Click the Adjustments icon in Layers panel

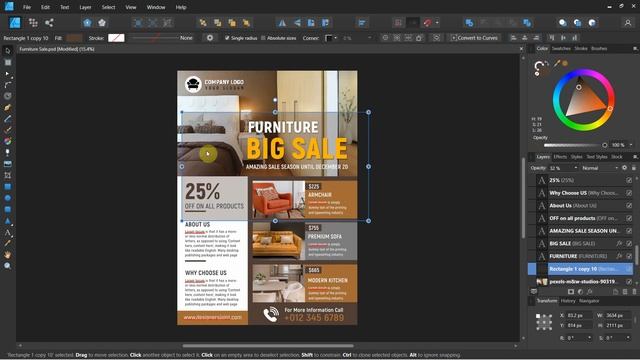point(580,291)
